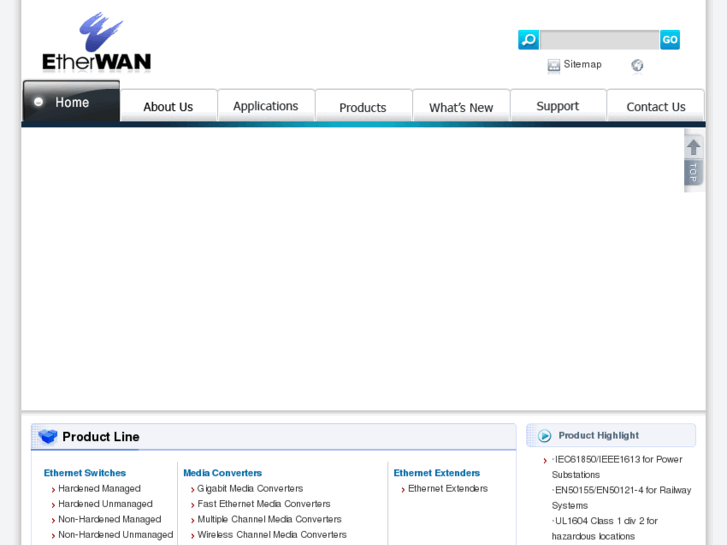The image size is (727, 545).
Task: Open Gigabit Media Converters link
Action: [x=250, y=488]
